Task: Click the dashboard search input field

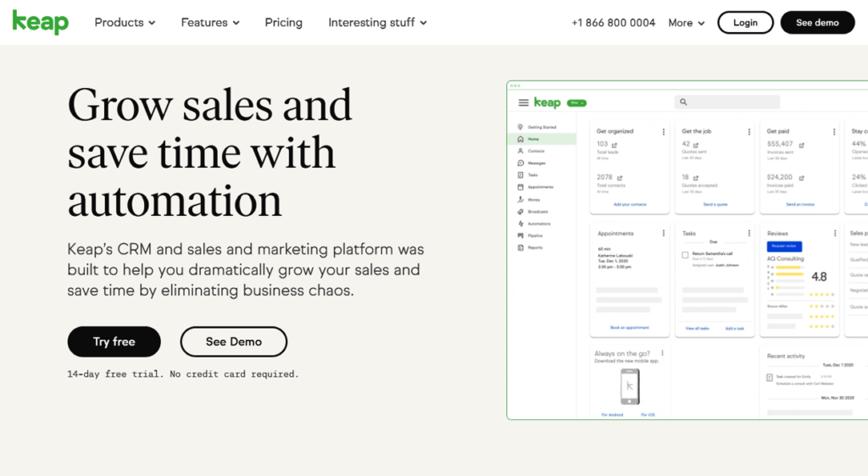Action: pyautogui.click(x=726, y=102)
